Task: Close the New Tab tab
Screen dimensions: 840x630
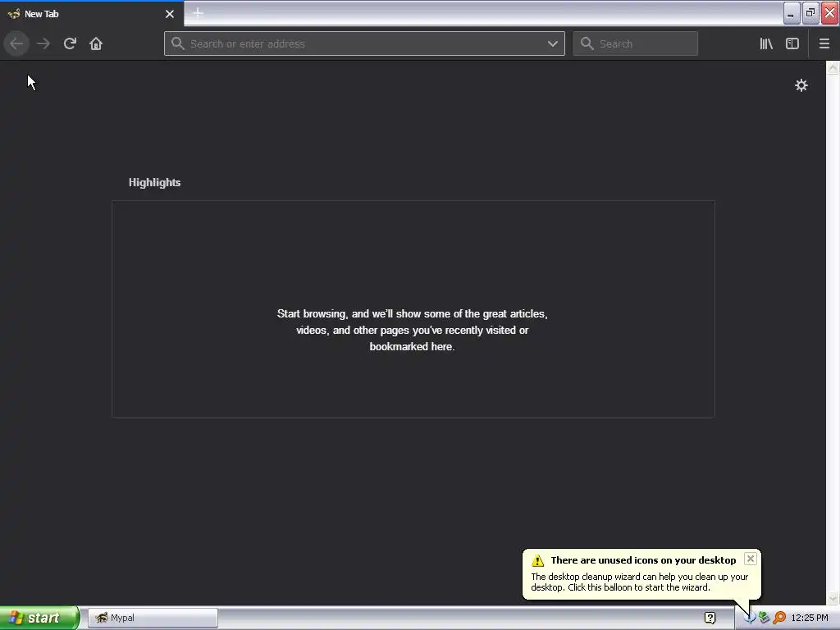Action: (x=170, y=14)
